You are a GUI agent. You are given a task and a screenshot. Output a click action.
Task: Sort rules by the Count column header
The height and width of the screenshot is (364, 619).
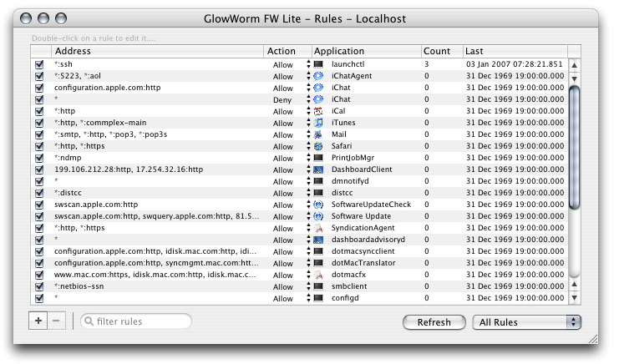tap(442, 51)
